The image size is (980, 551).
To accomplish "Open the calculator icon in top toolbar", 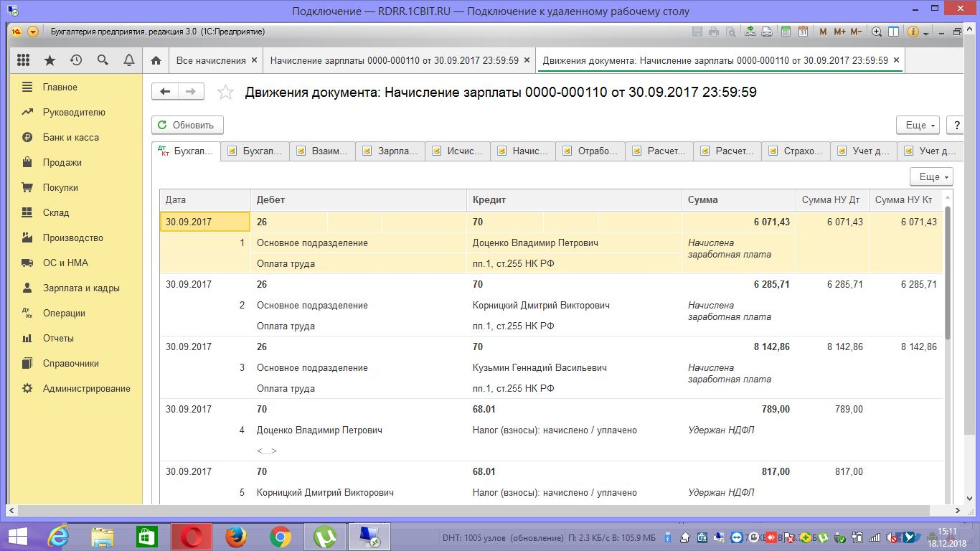I will pyautogui.click(x=786, y=32).
